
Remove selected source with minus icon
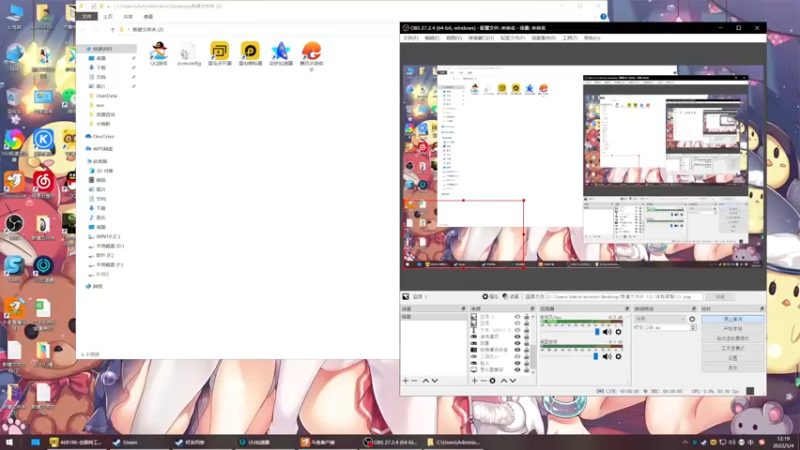pyautogui.click(x=483, y=381)
